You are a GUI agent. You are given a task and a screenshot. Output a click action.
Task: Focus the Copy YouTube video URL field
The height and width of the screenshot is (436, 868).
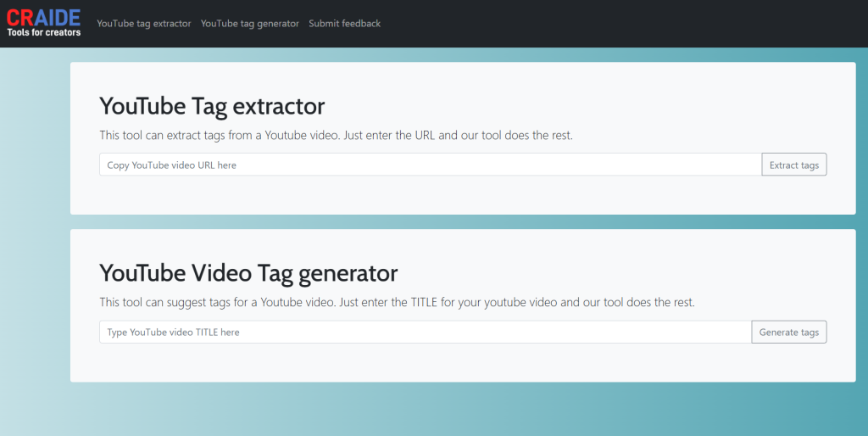coord(431,165)
